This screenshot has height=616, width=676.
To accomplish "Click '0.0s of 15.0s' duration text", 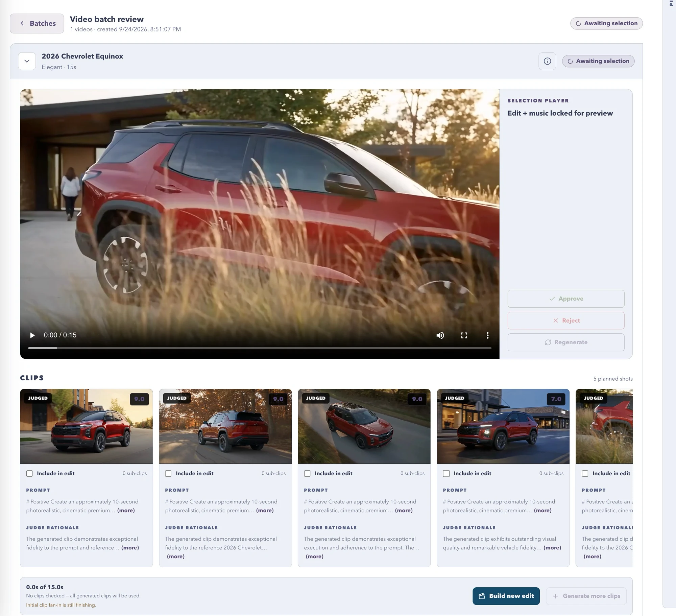I will 45,587.
